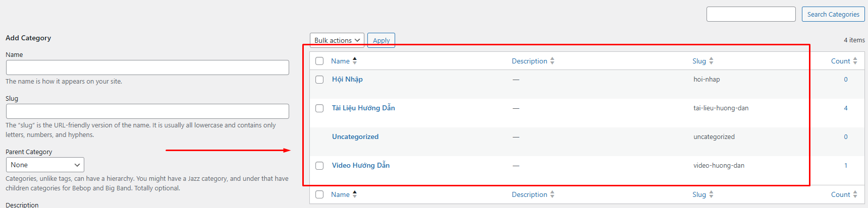Click the sort arrows next to the header Name column
The height and width of the screenshot is (208, 868).
(x=355, y=61)
